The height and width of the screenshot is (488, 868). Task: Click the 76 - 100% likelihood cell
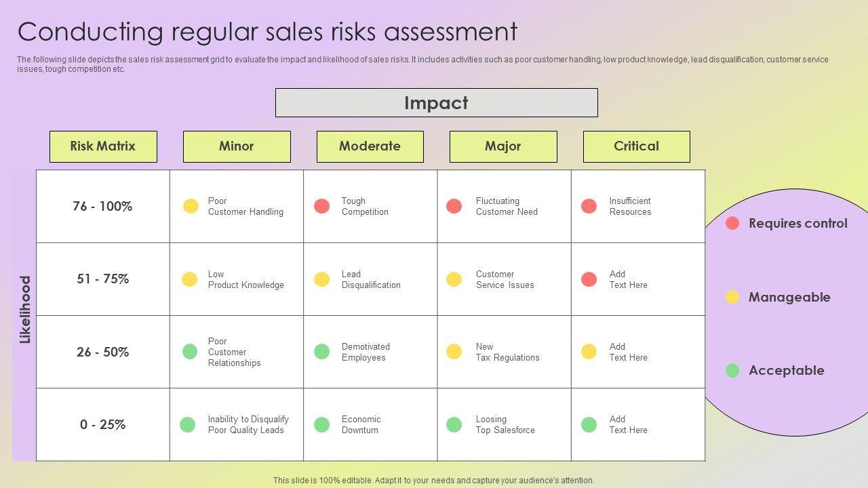(102, 206)
